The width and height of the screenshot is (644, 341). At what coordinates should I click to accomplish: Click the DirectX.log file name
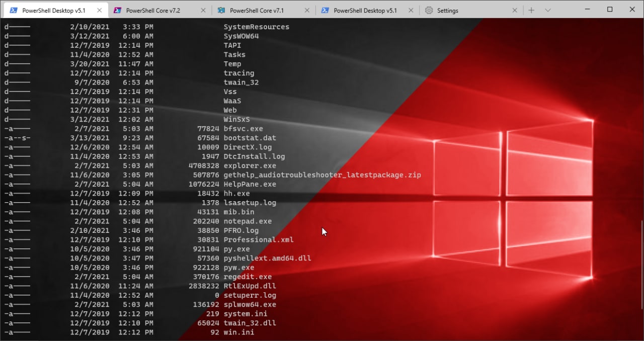tap(248, 147)
